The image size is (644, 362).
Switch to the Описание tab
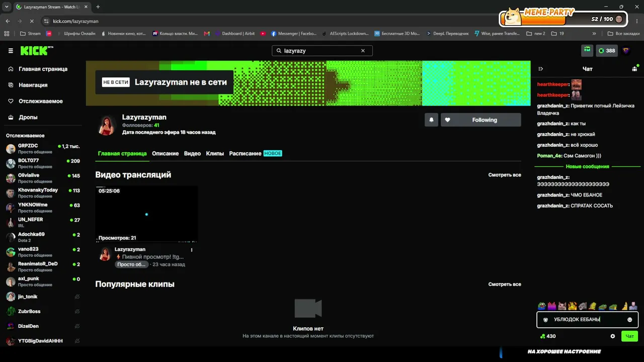[x=166, y=153]
